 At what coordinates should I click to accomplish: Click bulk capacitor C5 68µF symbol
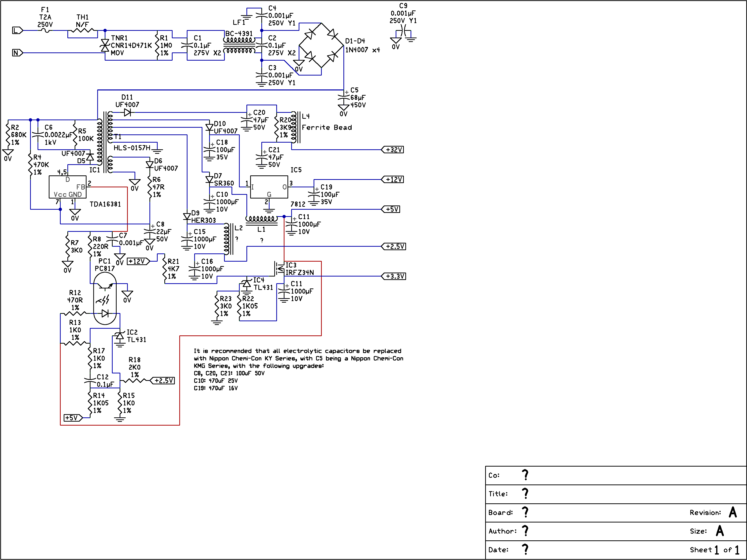tap(344, 97)
